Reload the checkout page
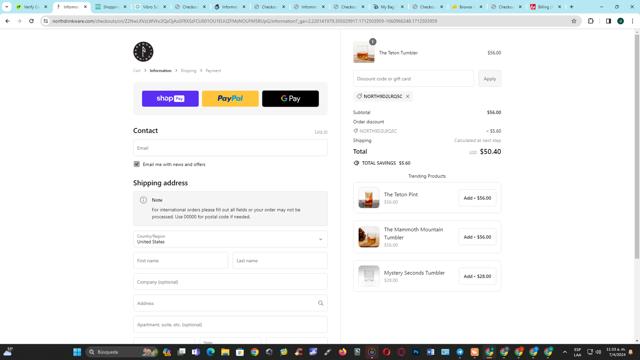 (x=31, y=21)
